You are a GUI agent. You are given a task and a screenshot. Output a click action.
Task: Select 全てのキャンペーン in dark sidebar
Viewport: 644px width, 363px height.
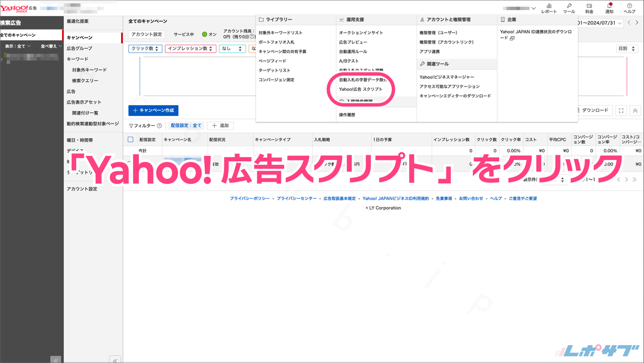[x=31, y=35]
